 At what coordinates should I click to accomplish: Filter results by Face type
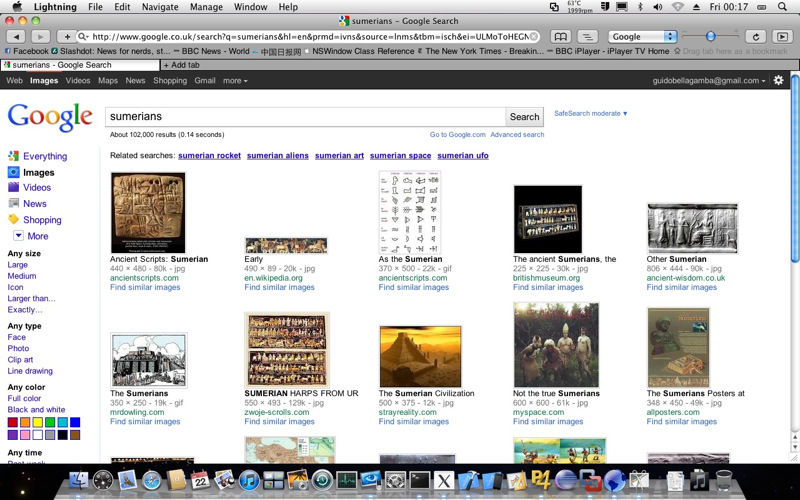click(16, 337)
